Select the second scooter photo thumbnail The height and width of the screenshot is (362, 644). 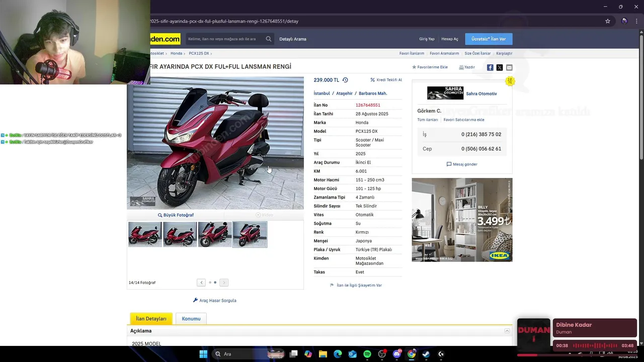[x=180, y=234]
